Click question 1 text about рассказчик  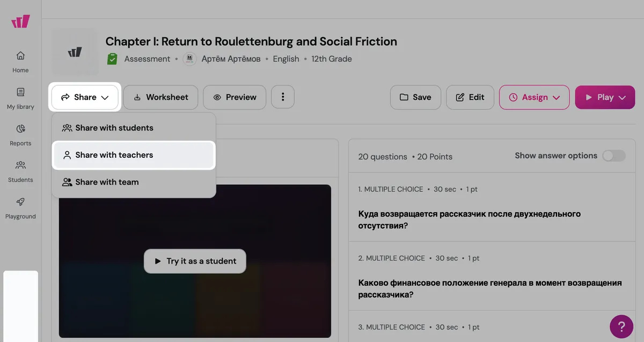point(469,220)
